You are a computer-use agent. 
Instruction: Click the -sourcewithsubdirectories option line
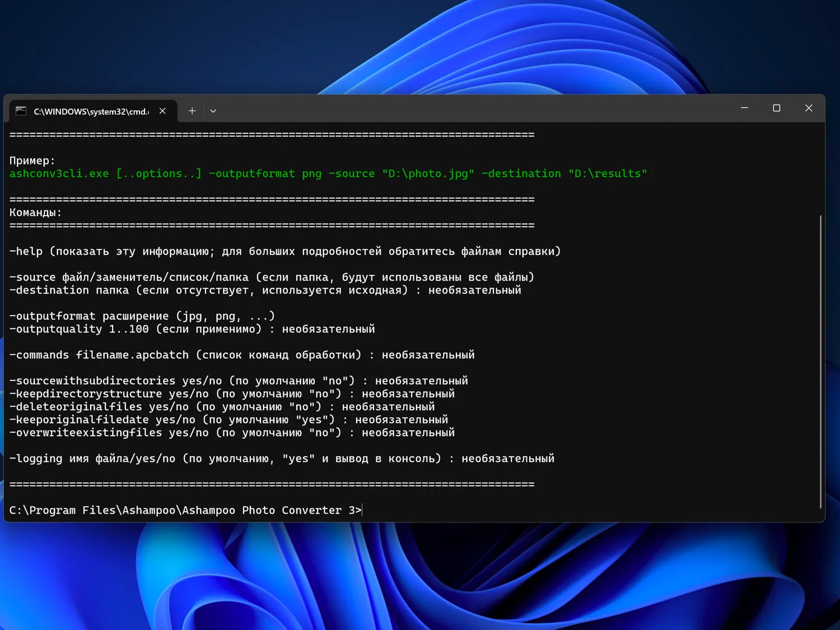click(239, 381)
